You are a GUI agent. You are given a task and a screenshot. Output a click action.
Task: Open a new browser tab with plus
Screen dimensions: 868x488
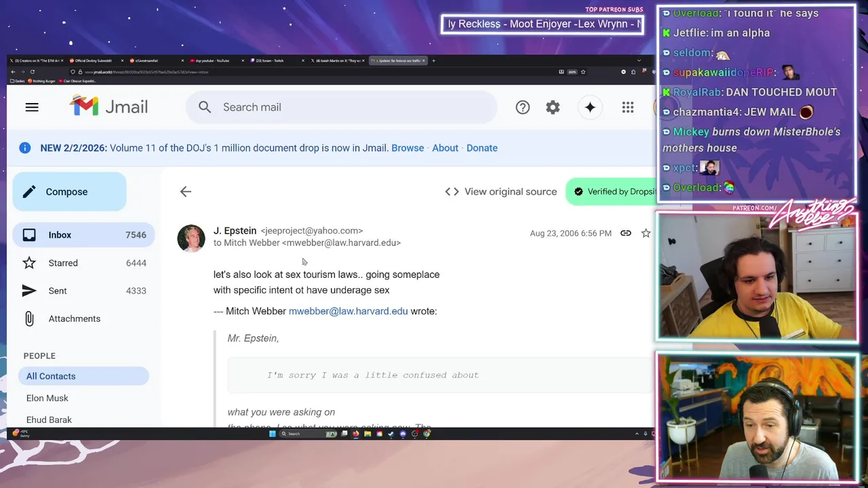coord(433,60)
